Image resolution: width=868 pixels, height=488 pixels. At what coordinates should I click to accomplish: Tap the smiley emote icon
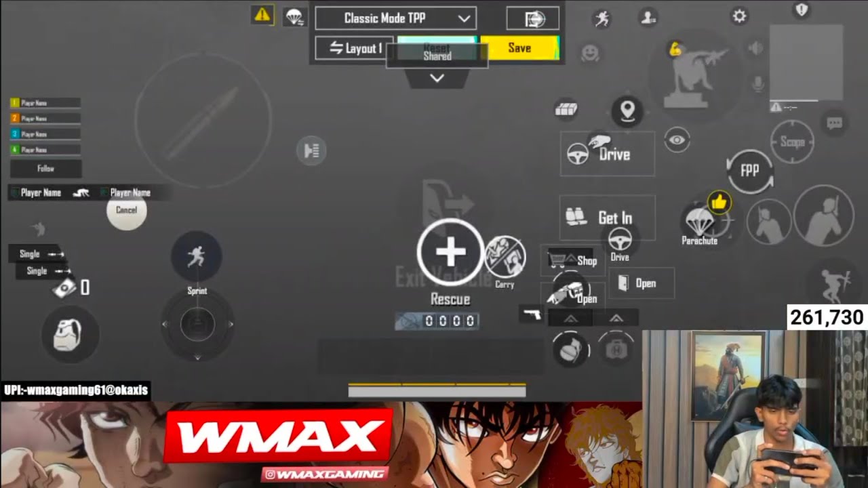point(591,52)
